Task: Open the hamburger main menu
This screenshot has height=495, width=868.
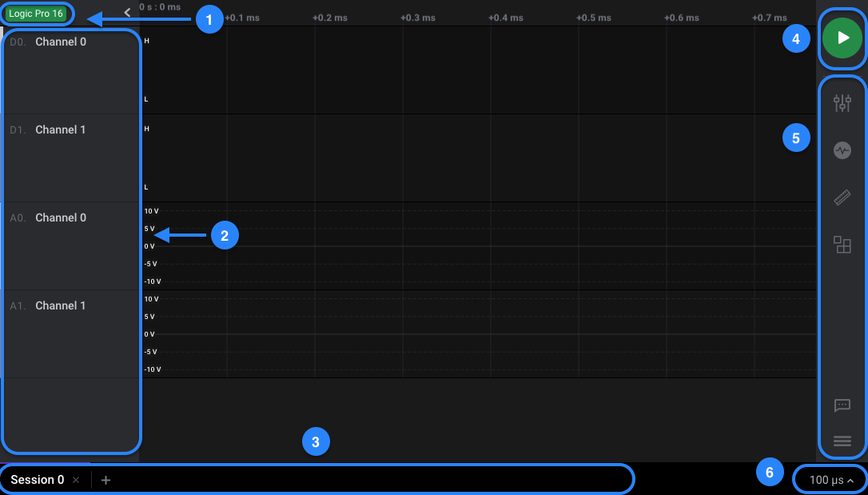Action: click(x=842, y=441)
